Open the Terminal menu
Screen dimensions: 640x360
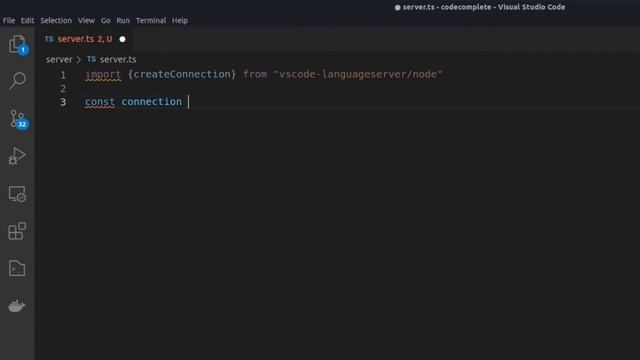click(151, 20)
